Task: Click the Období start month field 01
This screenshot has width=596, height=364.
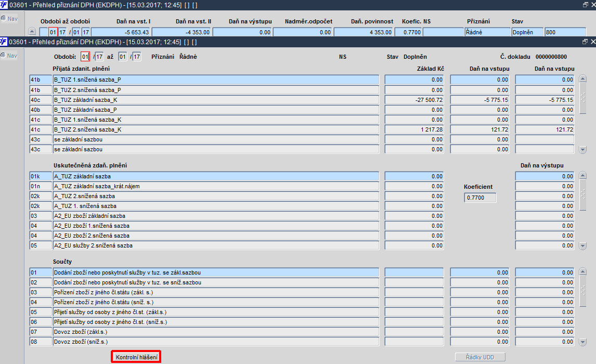Action: pos(85,57)
